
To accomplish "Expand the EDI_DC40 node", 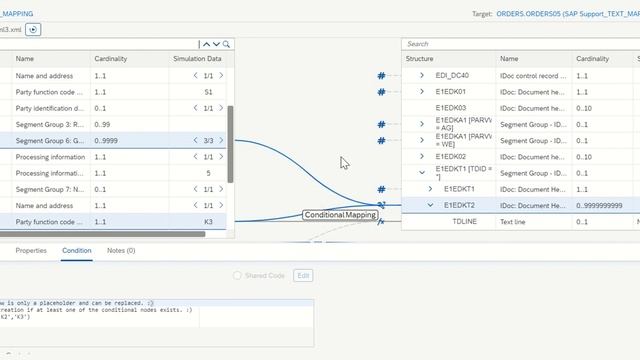I will [x=422, y=76].
